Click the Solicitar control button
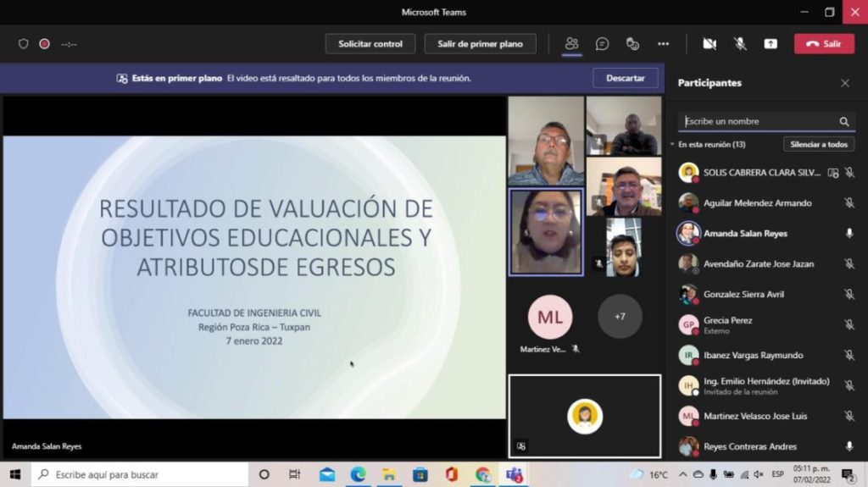Screen dimensions: 868x487 pyautogui.click(x=370, y=44)
